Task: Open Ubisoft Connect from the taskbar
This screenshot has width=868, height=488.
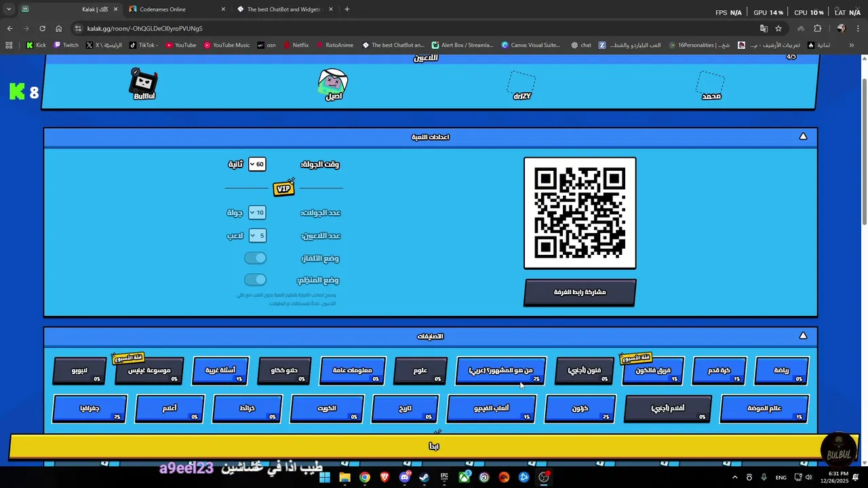Action: (x=484, y=477)
